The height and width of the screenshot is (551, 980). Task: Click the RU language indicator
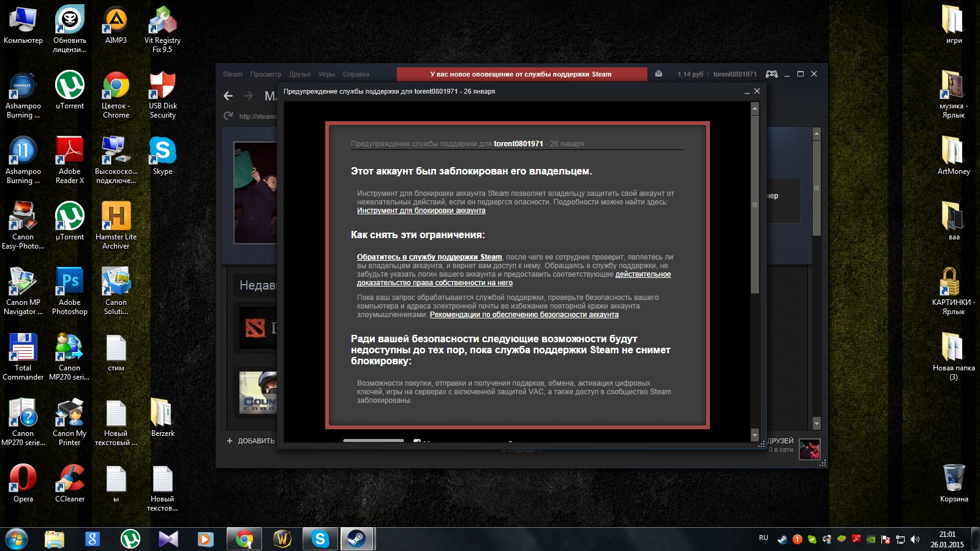(763, 538)
